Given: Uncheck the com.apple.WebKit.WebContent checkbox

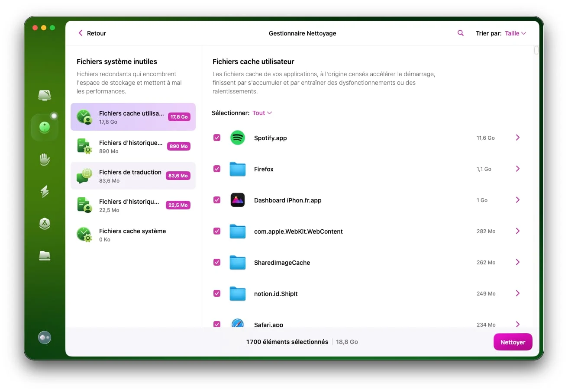Looking at the screenshot, I should (217, 231).
